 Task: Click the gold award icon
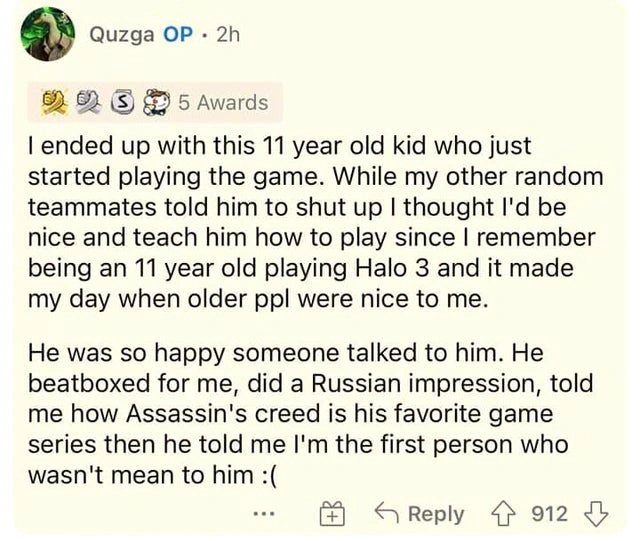(55, 102)
